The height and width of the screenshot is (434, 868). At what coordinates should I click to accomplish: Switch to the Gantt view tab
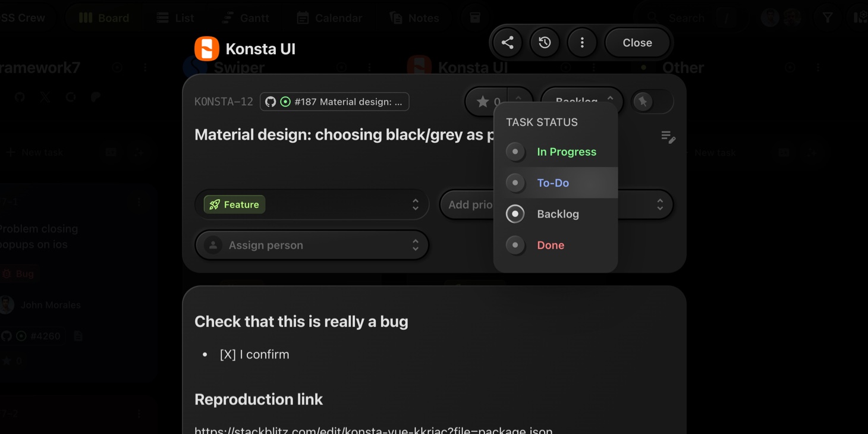click(x=245, y=18)
